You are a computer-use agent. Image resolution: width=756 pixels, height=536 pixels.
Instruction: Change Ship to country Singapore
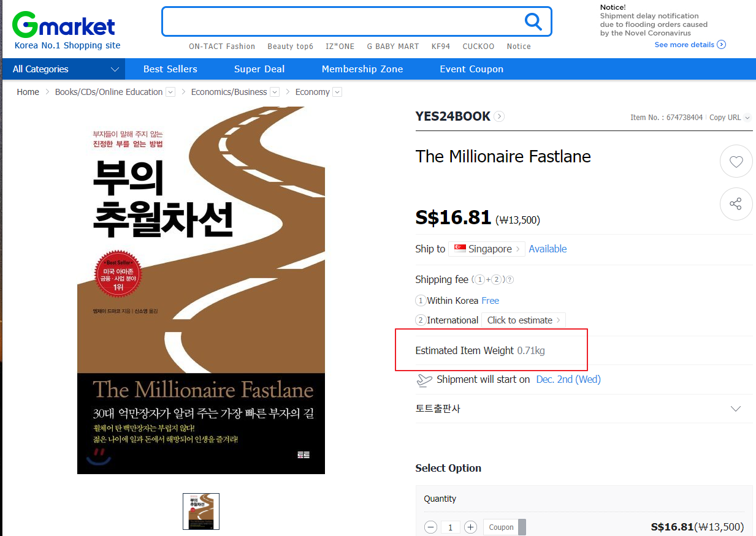[487, 249]
